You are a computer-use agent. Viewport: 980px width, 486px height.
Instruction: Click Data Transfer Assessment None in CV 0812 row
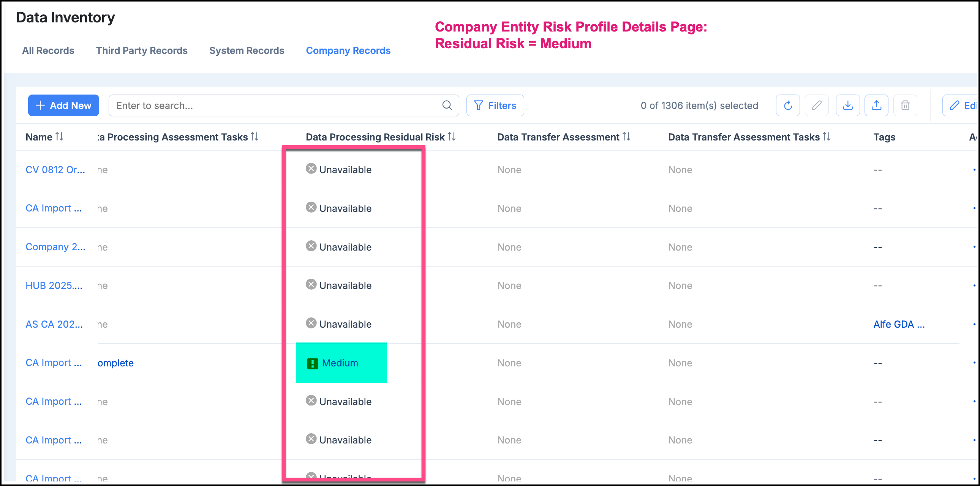coord(509,170)
